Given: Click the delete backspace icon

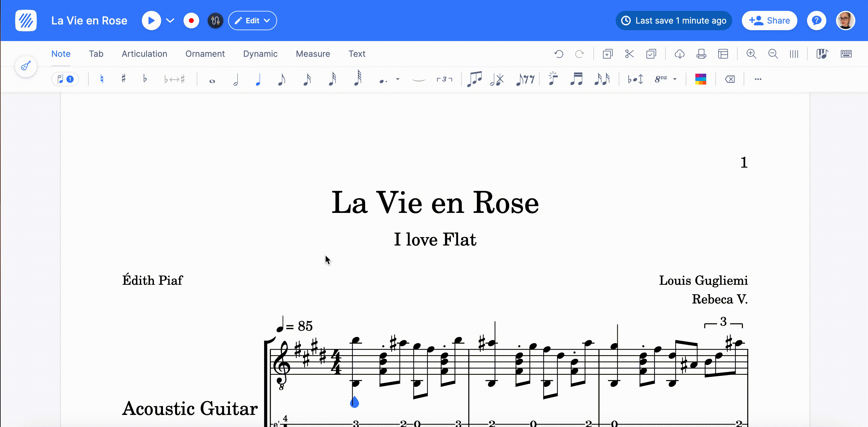Looking at the screenshot, I should (x=729, y=79).
